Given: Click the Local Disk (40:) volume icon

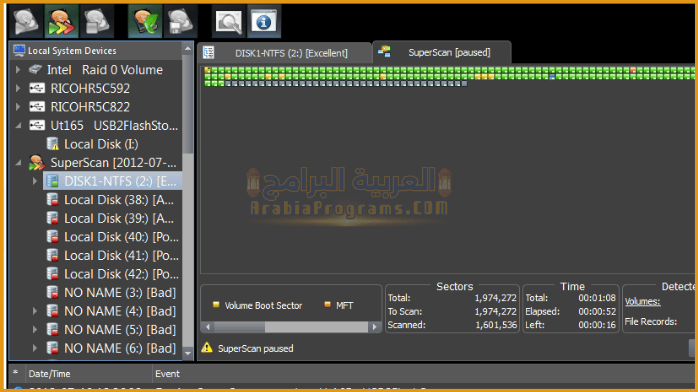Looking at the screenshot, I should (x=53, y=237).
